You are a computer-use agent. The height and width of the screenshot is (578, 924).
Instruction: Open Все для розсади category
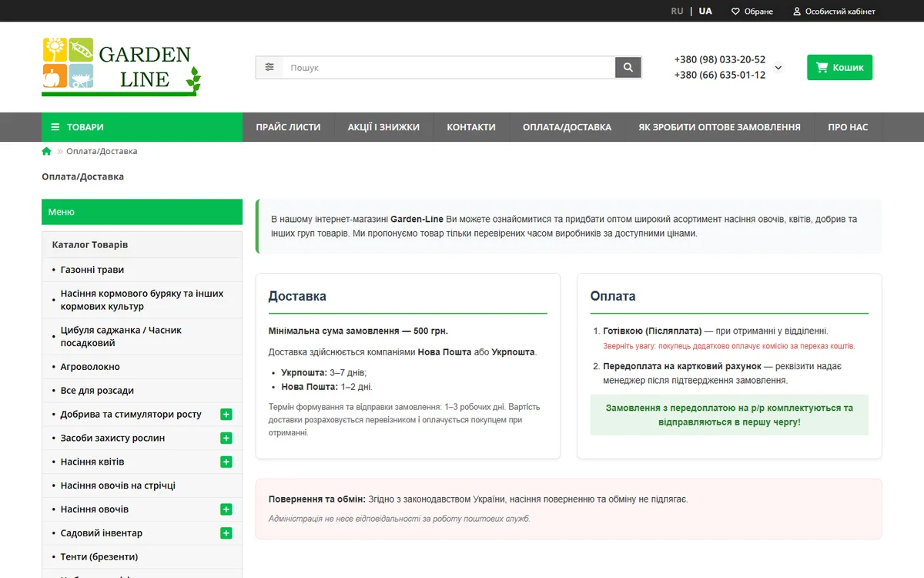coord(97,391)
